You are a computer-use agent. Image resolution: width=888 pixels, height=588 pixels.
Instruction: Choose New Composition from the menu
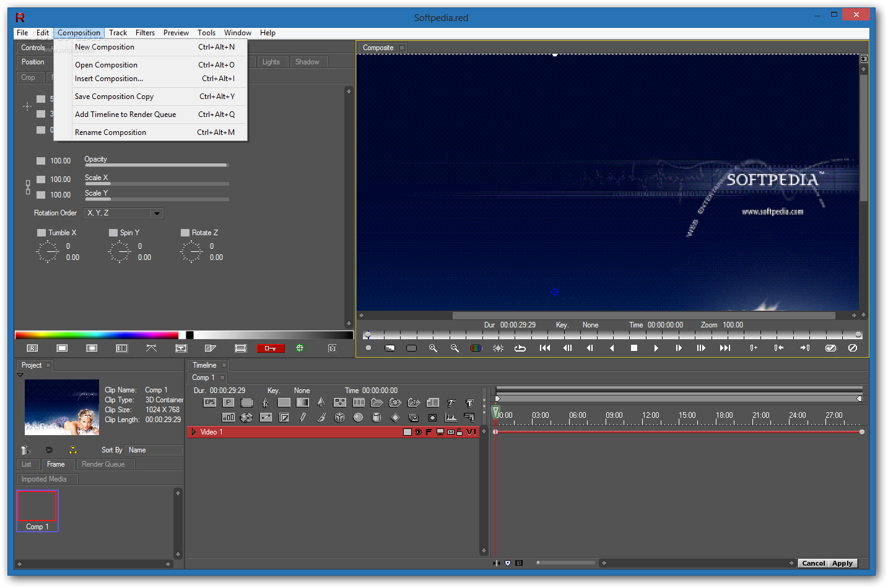[x=151, y=47]
